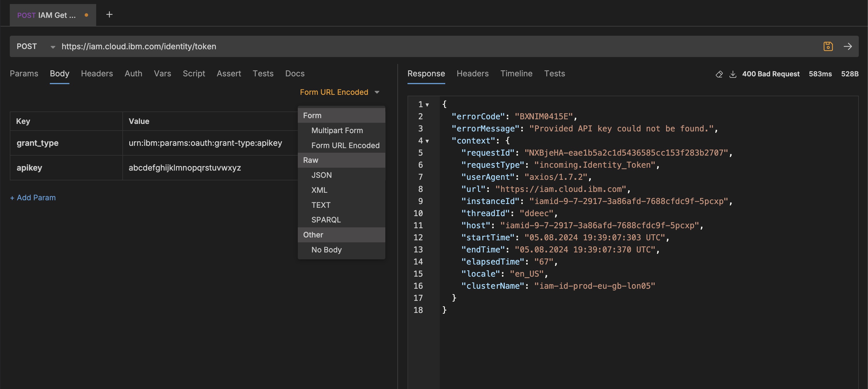Click the errorMessage line in response
This screenshot has width=868, height=389.
(x=585, y=129)
